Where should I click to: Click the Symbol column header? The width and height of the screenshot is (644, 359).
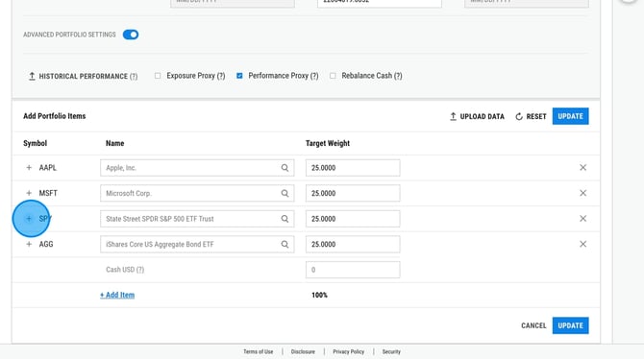(35, 143)
